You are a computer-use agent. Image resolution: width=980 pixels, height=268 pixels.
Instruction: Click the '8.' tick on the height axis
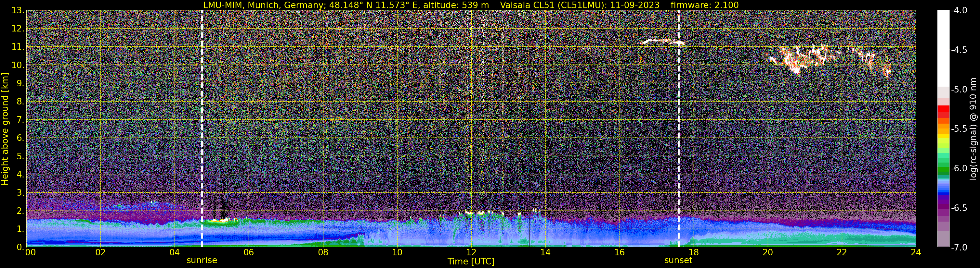[x=20, y=102]
